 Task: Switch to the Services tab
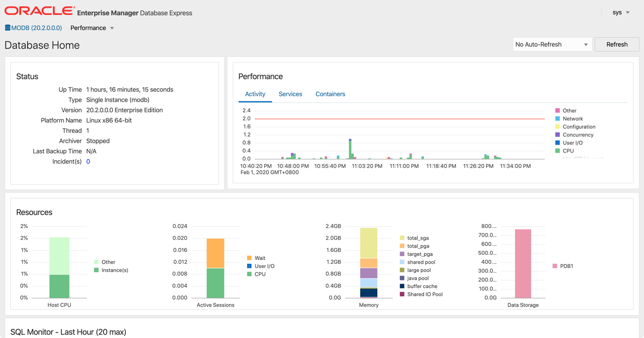click(290, 94)
